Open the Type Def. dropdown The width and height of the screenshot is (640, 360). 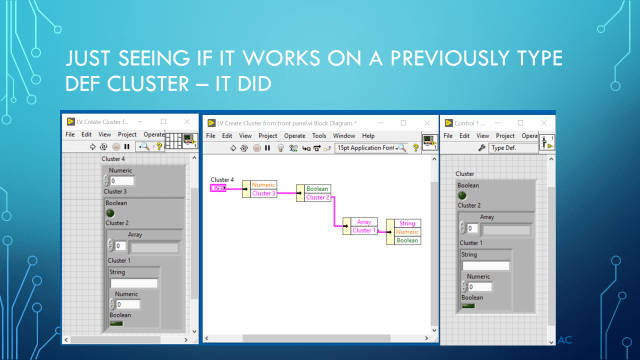click(513, 148)
